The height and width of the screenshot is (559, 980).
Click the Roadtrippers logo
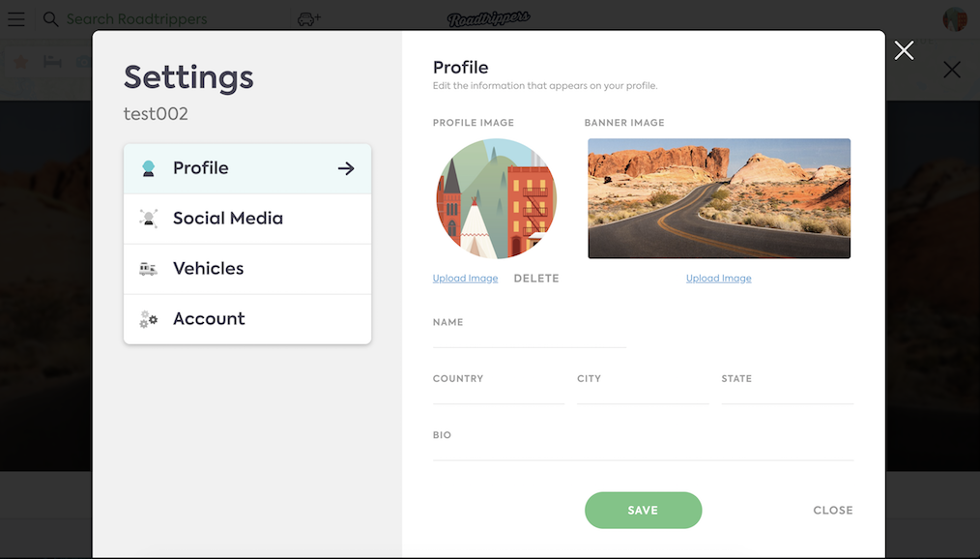pyautogui.click(x=489, y=18)
